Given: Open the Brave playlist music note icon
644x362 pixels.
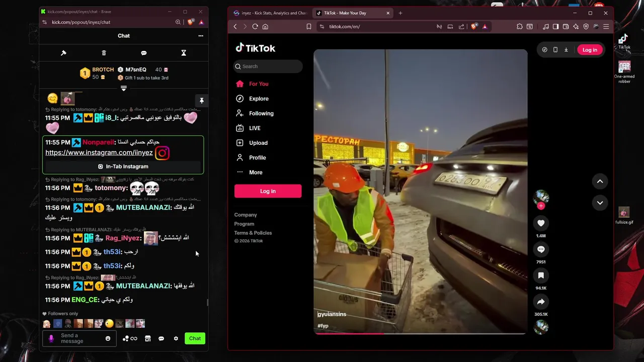Looking at the screenshot, I should pos(546,27).
